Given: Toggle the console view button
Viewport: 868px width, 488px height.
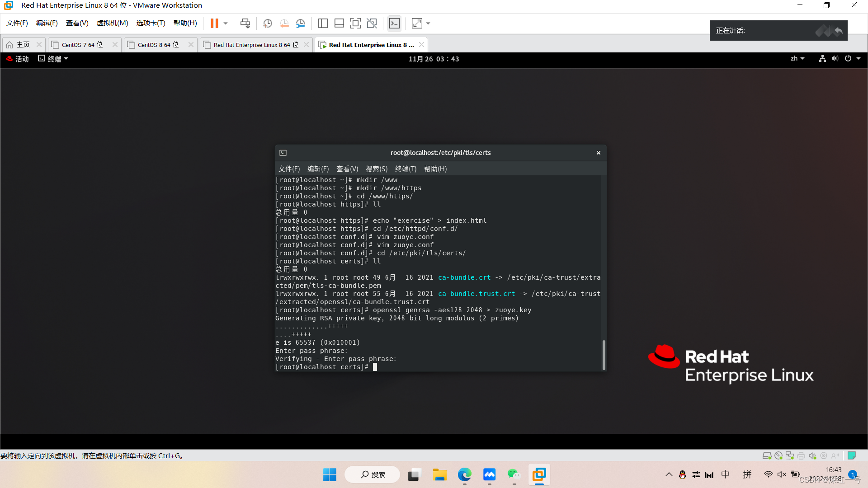Looking at the screenshot, I should click(x=394, y=23).
